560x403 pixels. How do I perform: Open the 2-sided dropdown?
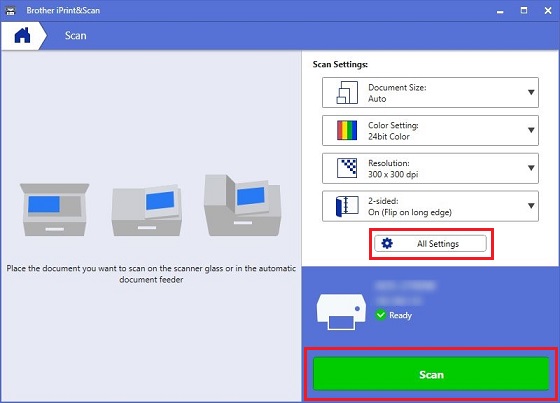point(430,206)
